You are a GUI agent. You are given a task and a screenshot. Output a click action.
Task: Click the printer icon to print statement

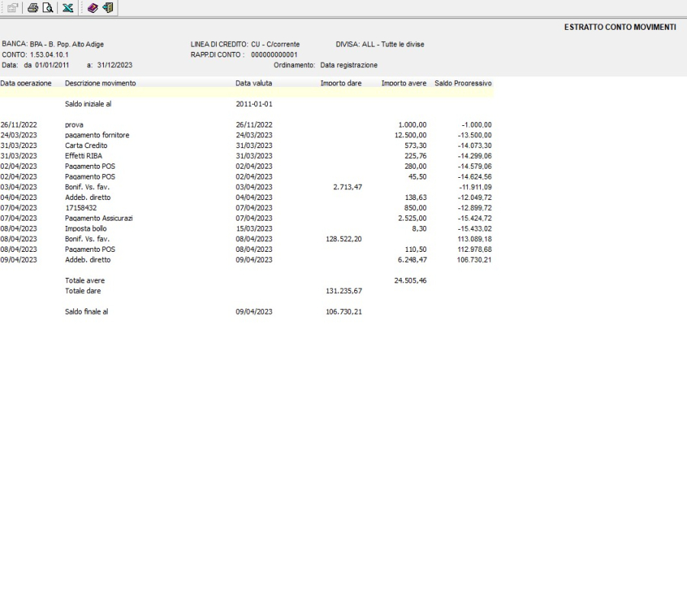pyautogui.click(x=33, y=8)
